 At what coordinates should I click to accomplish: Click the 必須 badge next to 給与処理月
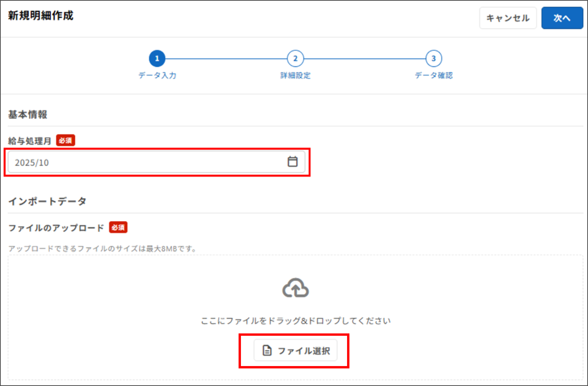click(65, 140)
